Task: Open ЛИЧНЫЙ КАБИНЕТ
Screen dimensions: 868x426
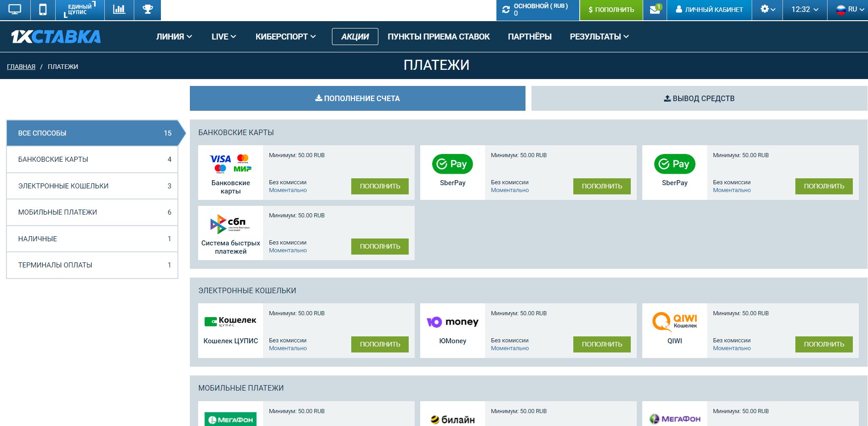Action: [x=709, y=10]
